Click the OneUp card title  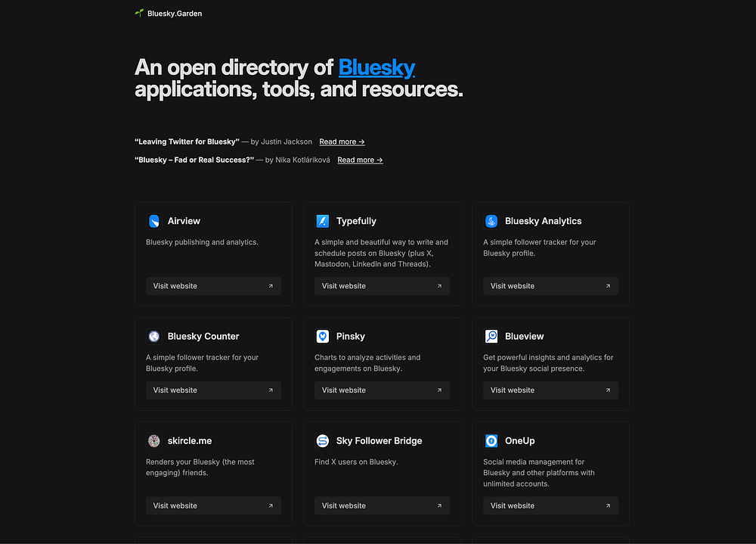(520, 440)
